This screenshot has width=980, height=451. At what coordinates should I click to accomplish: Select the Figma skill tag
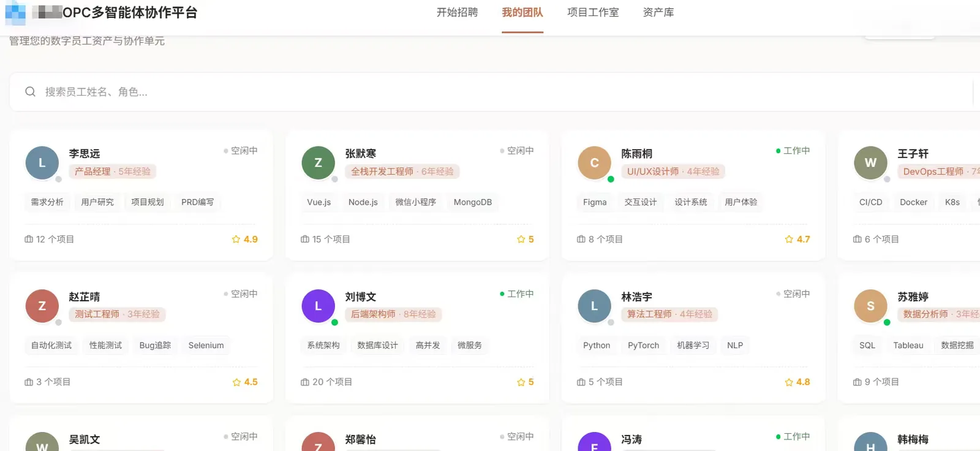[595, 202]
